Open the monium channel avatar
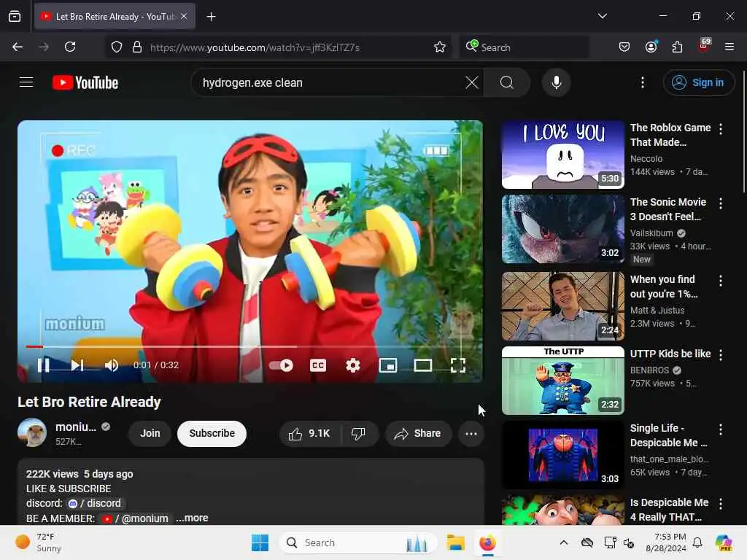This screenshot has width=747, height=560. pyautogui.click(x=32, y=432)
